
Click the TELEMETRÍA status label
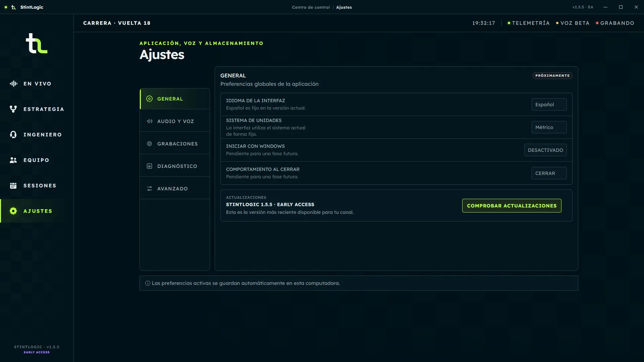click(x=531, y=23)
